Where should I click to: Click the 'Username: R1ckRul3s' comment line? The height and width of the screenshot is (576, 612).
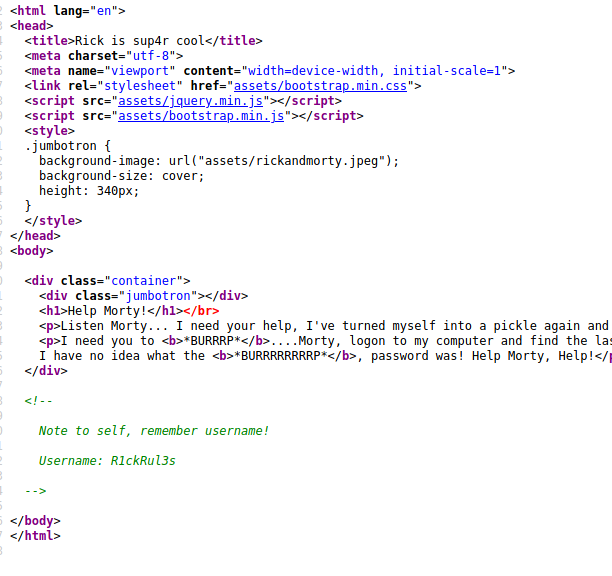coord(107,461)
